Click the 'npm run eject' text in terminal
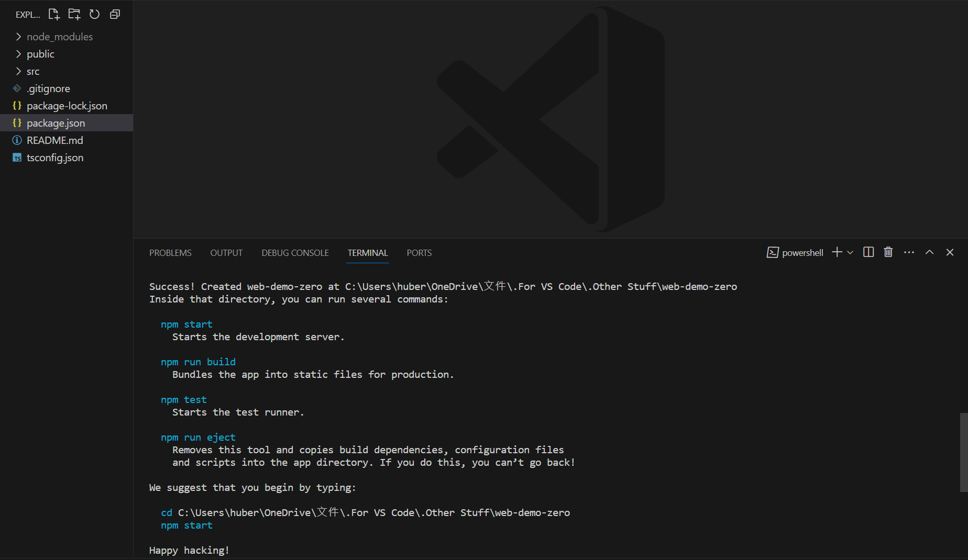968x560 pixels. pos(198,437)
